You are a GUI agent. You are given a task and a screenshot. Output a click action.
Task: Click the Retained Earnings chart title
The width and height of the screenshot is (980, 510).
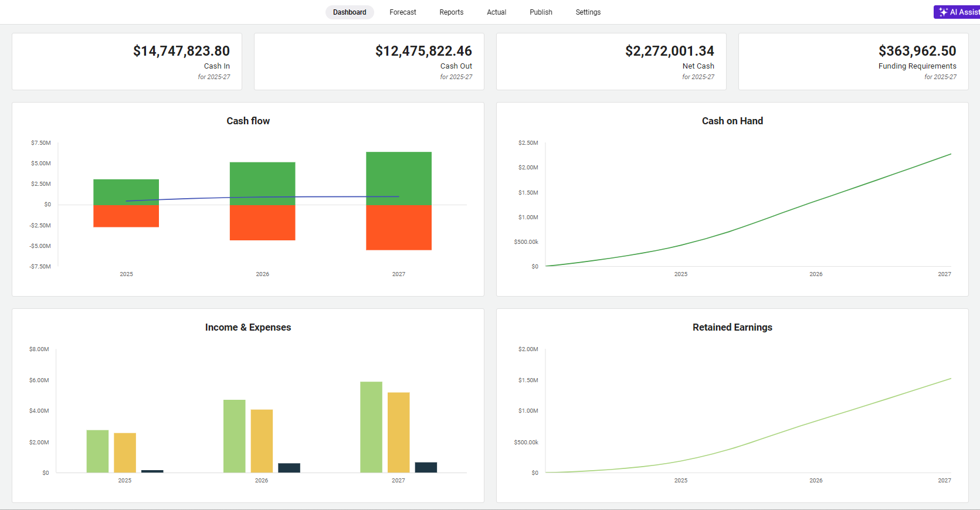[x=733, y=327]
